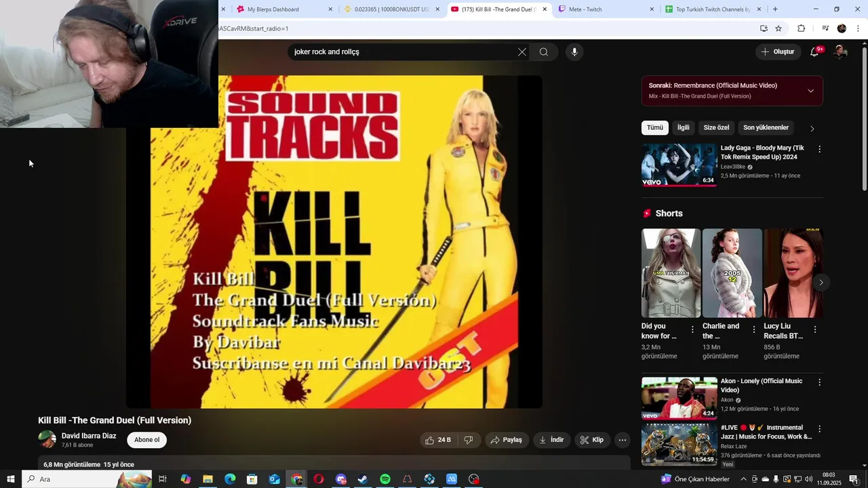
Task: Open the Instrumental Jazz live thumbnail
Action: [679, 445]
